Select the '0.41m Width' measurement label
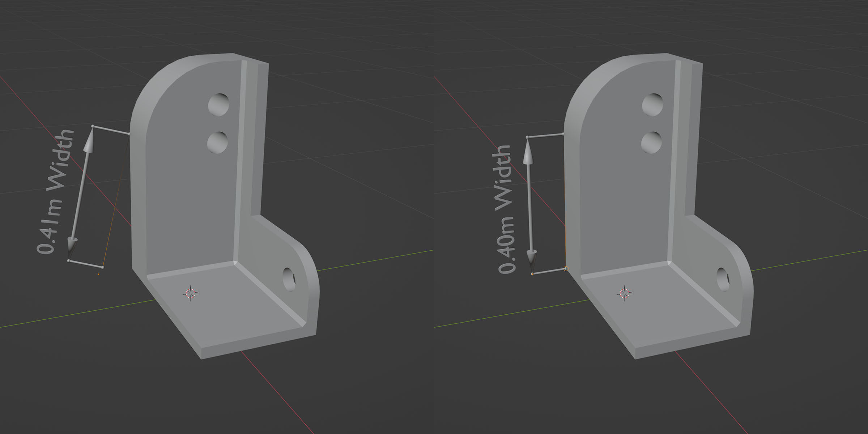 (55, 192)
